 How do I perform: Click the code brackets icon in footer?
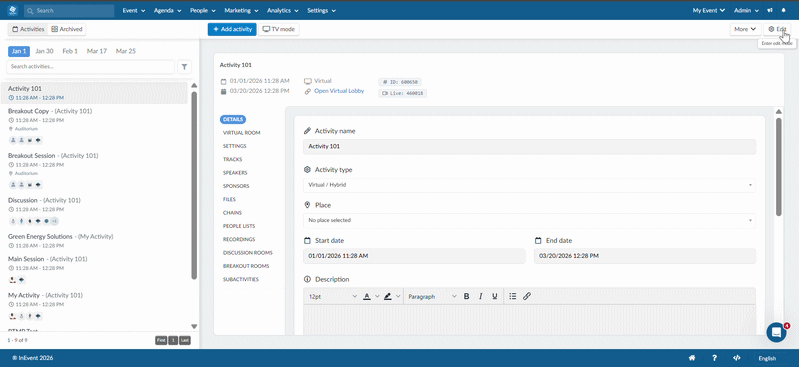coord(736,358)
